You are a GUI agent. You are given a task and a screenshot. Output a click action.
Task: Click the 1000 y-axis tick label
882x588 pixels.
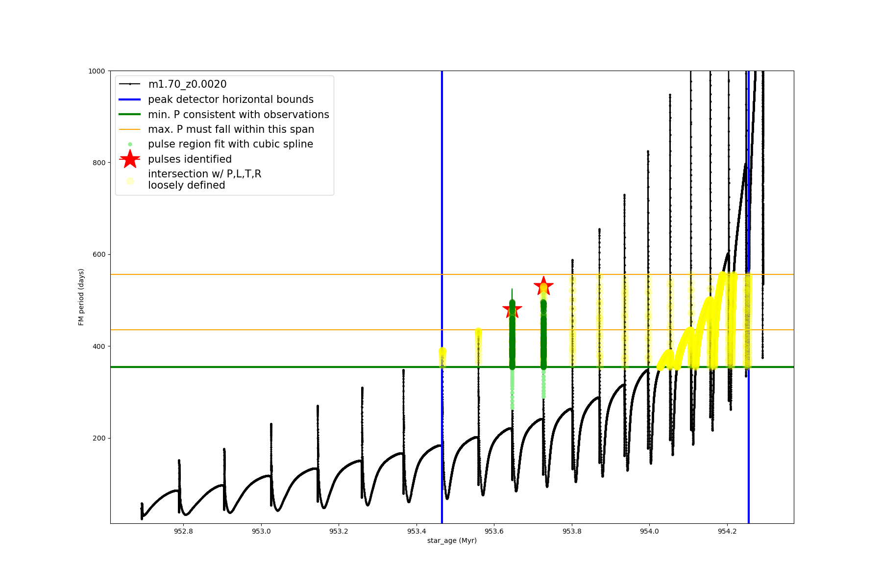(x=97, y=71)
